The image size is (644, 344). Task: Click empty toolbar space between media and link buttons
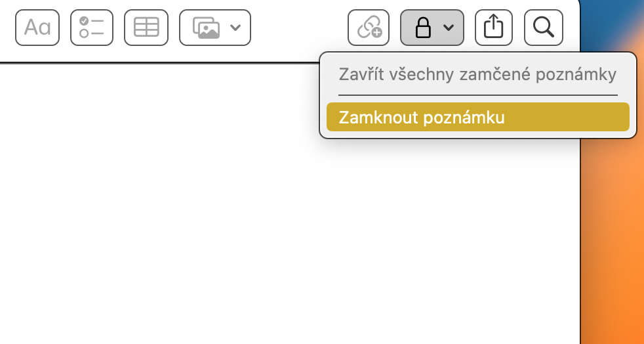[299, 28]
